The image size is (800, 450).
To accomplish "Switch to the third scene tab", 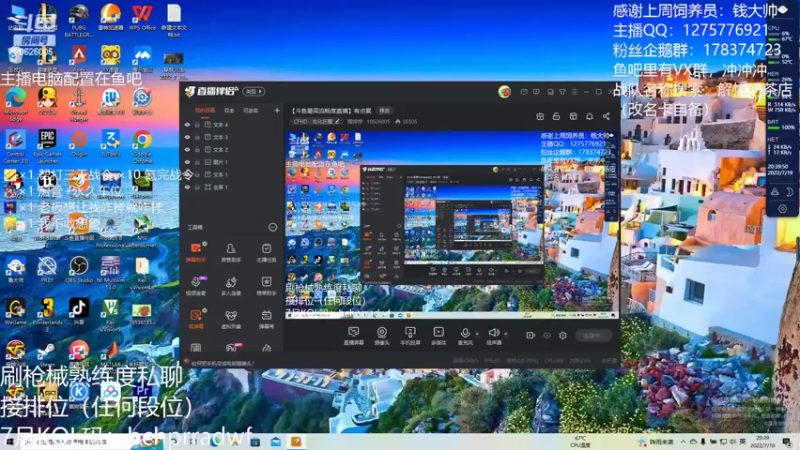I will [251, 111].
